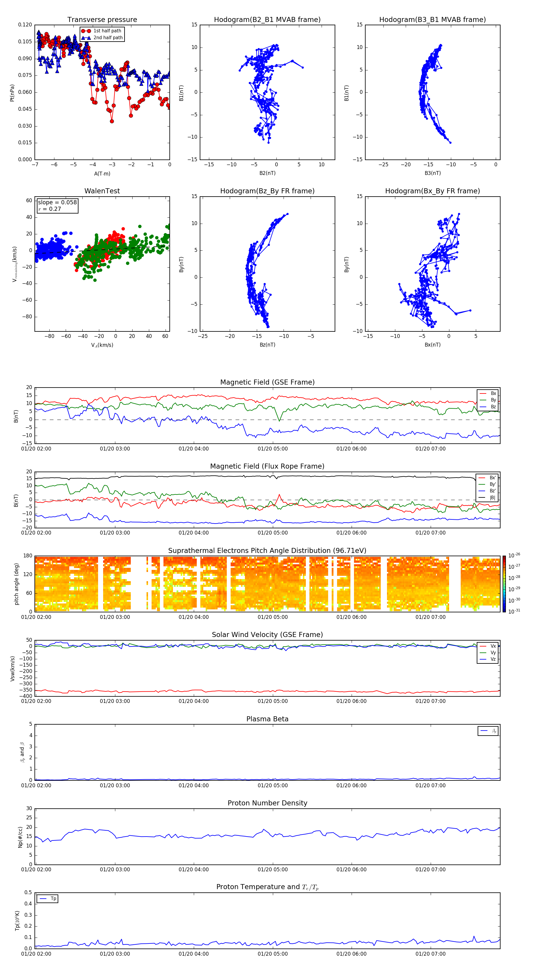This screenshot has width=535, height=980.
Task: Select 'Vx' in solar wind velocity legend
Action: (x=488, y=646)
